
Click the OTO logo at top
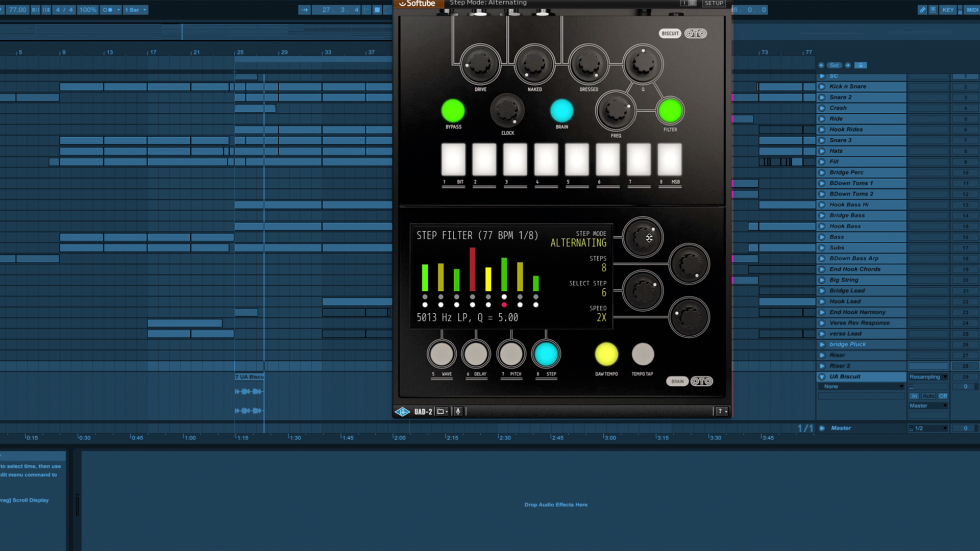point(696,34)
